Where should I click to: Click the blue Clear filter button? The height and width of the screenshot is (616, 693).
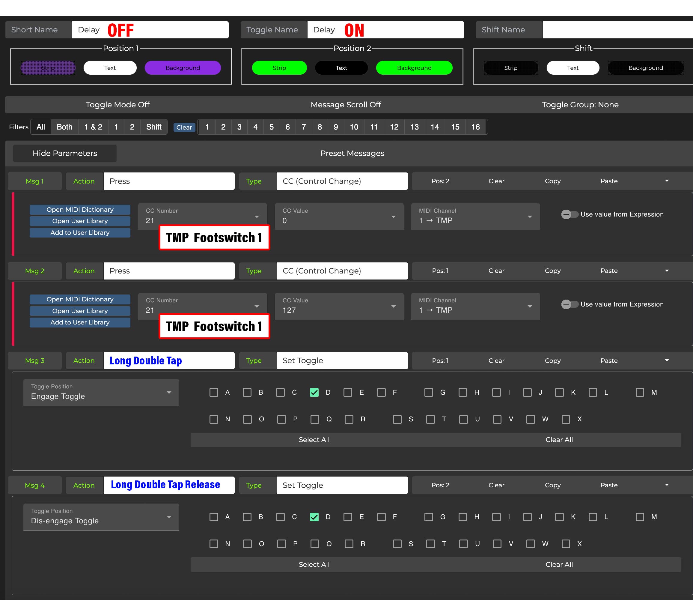(184, 127)
